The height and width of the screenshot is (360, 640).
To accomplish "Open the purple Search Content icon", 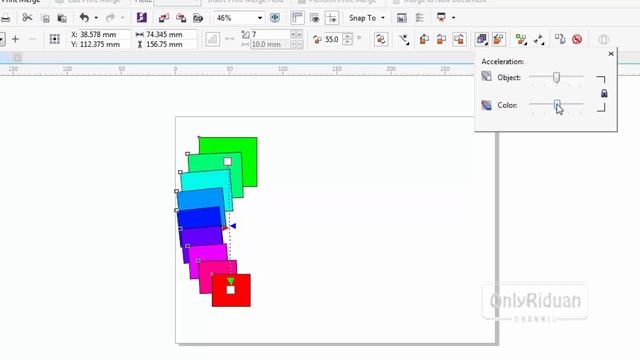I will pos(142,18).
